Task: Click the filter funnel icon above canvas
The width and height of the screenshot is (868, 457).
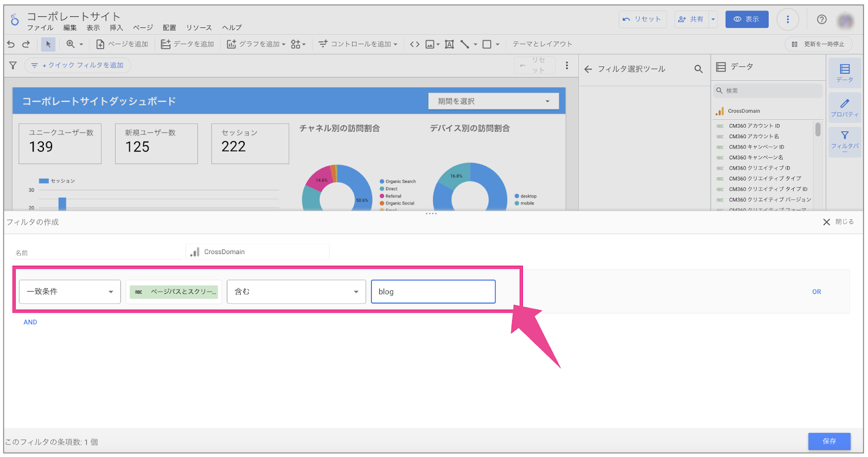Action: click(13, 66)
